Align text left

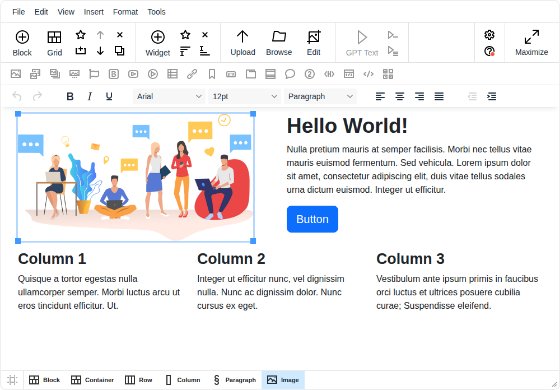(x=380, y=96)
